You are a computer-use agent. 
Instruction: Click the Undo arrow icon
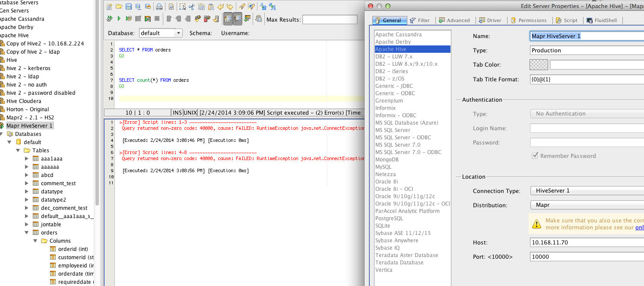[x=220, y=7]
